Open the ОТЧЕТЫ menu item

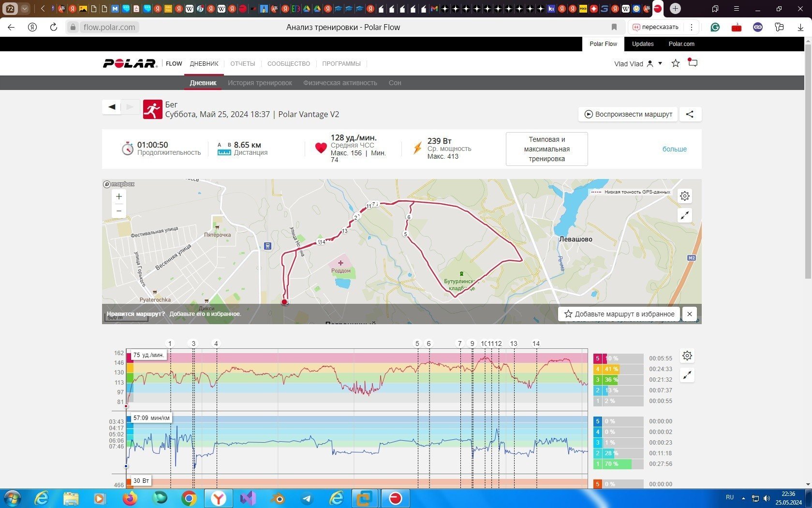[x=243, y=64]
